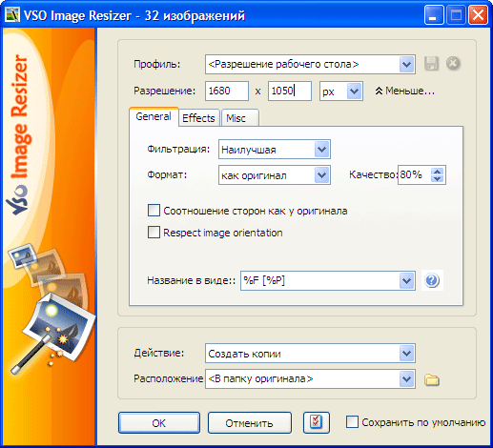This screenshot has width=493, height=448.
Task: Click the save profile floppy disk icon
Action: [431, 64]
